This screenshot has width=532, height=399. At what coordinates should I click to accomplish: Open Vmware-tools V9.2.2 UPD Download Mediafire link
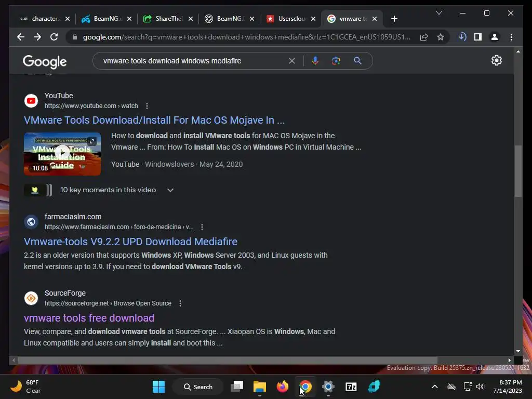[130, 242]
